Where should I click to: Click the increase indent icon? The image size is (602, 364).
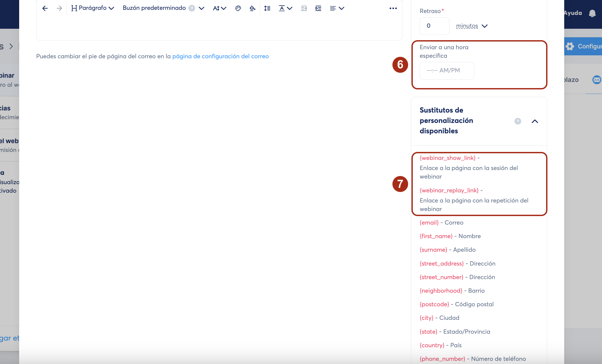318,8
